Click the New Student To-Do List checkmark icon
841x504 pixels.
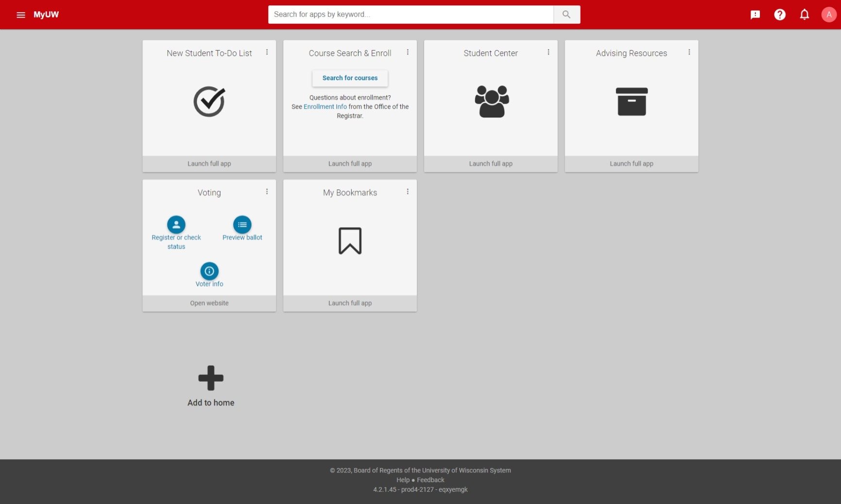(209, 101)
